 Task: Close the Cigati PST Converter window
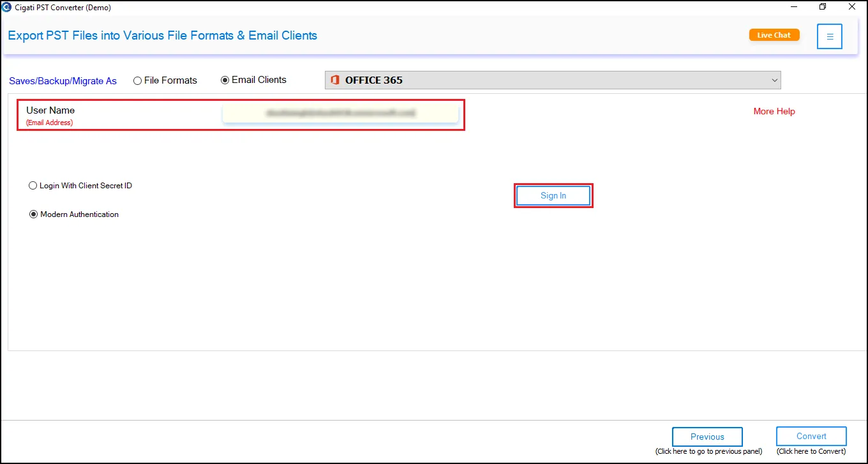pyautogui.click(x=852, y=7)
